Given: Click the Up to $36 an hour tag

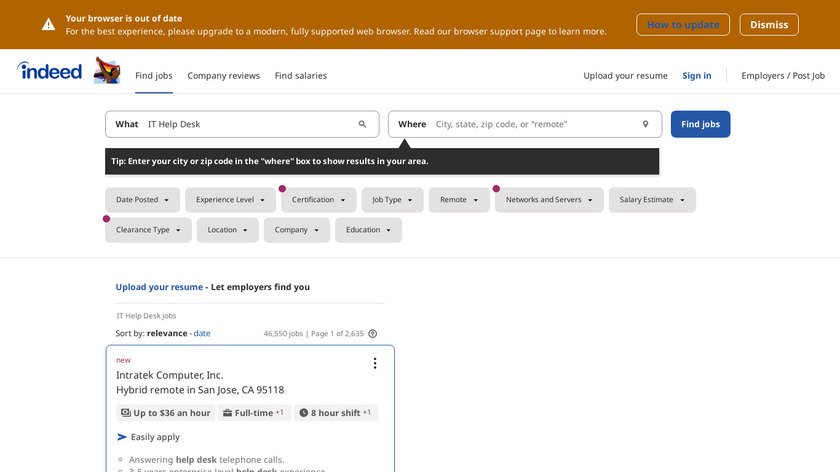Looking at the screenshot, I should click(x=166, y=413).
